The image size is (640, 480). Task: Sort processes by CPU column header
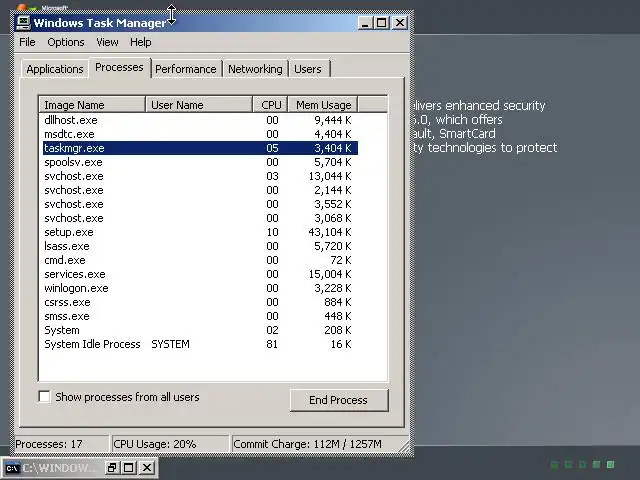point(270,105)
